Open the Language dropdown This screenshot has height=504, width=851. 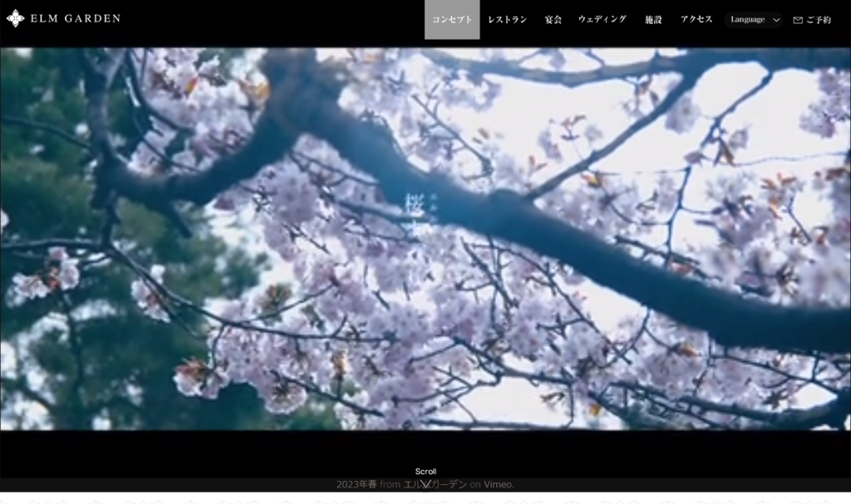click(x=753, y=20)
